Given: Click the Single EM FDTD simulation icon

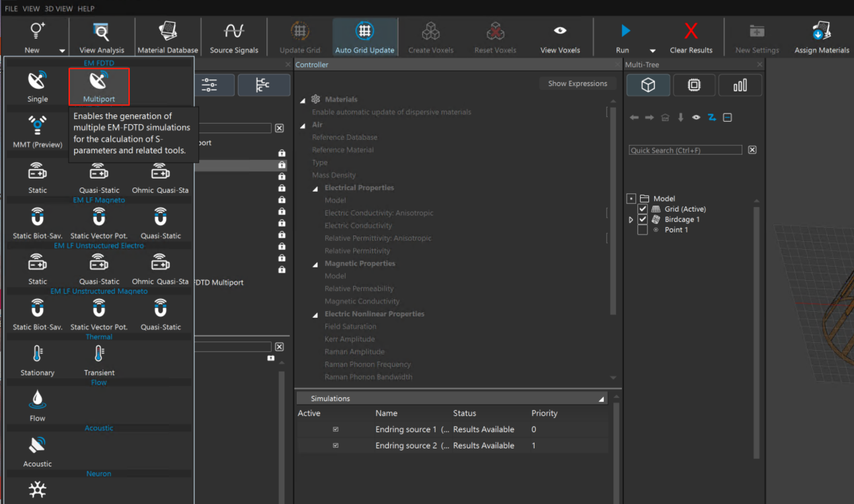Looking at the screenshot, I should (x=38, y=86).
